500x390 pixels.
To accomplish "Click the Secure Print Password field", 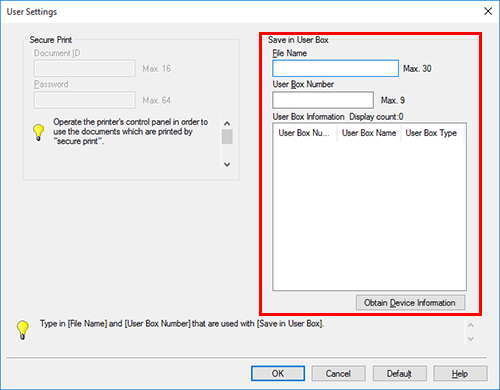I will pyautogui.click(x=84, y=100).
